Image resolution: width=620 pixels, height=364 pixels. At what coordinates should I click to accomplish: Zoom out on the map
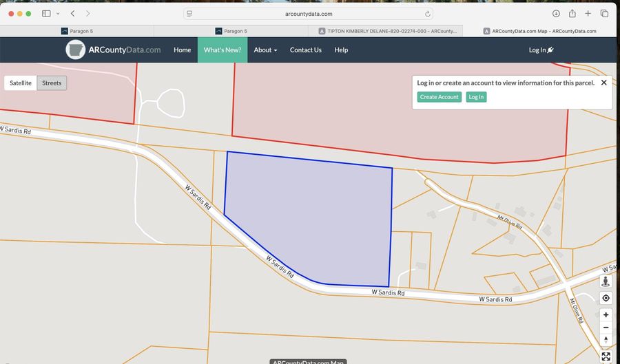tap(606, 328)
